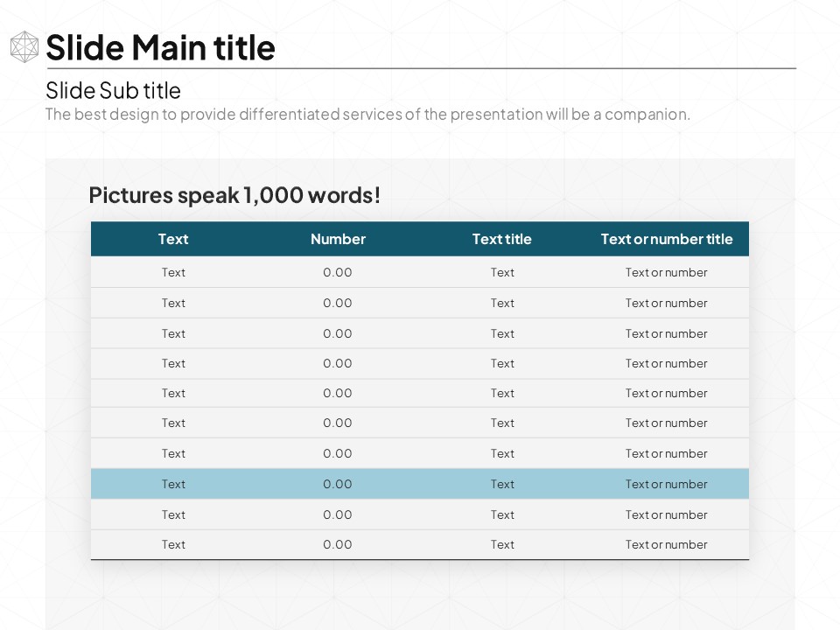This screenshot has width=840, height=630.
Task: Click the first-column "Text" cell in the blue row
Action: tap(173, 484)
